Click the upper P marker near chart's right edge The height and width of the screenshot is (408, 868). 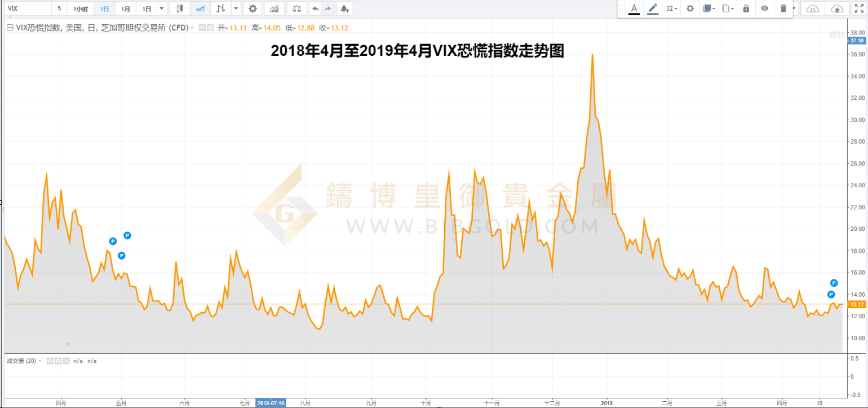834,283
